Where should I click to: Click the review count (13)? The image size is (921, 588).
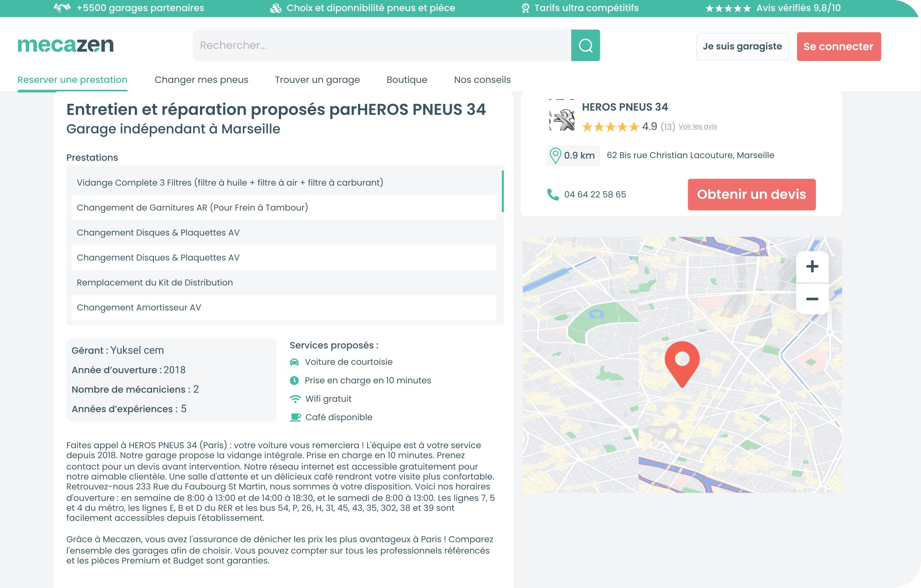(x=668, y=127)
